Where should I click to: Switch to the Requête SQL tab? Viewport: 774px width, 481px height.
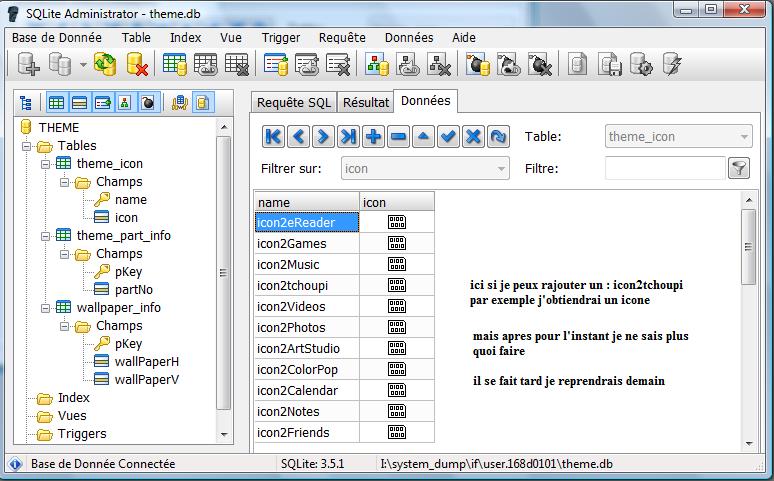293,102
